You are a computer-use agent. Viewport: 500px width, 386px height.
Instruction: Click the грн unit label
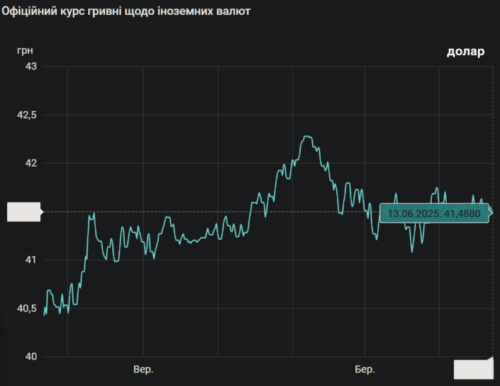click(25, 51)
